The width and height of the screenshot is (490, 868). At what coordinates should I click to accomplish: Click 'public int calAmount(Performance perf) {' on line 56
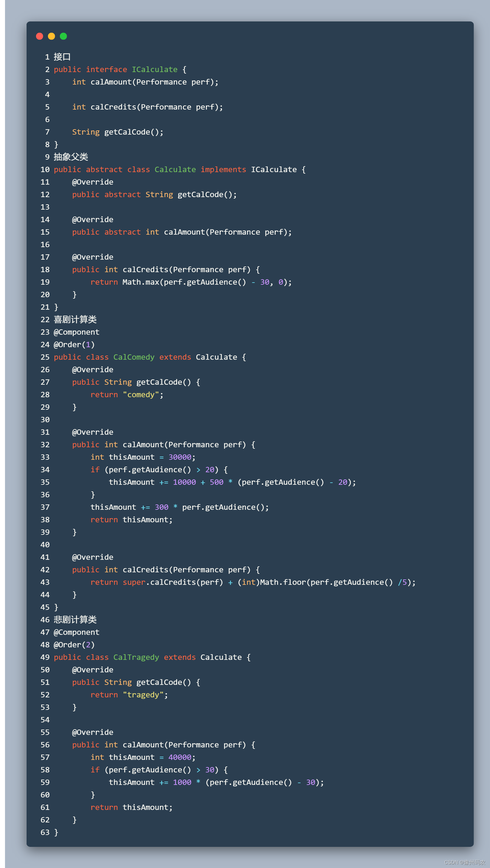[x=164, y=745]
